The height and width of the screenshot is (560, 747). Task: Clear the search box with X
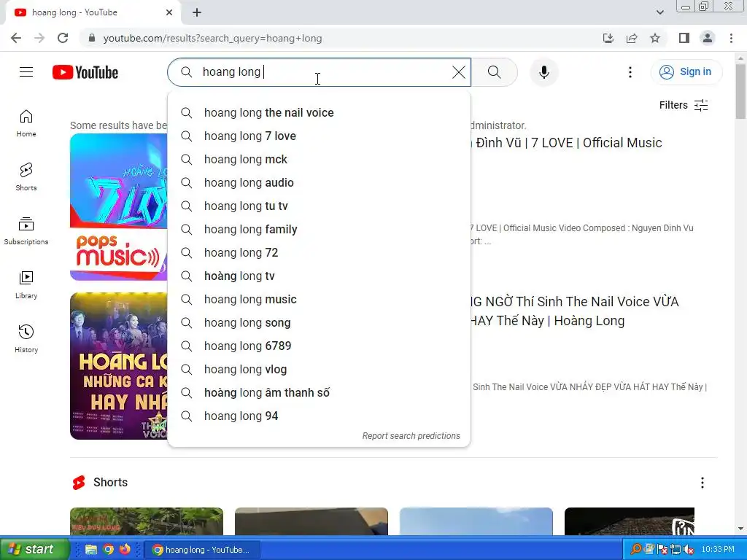458,72
